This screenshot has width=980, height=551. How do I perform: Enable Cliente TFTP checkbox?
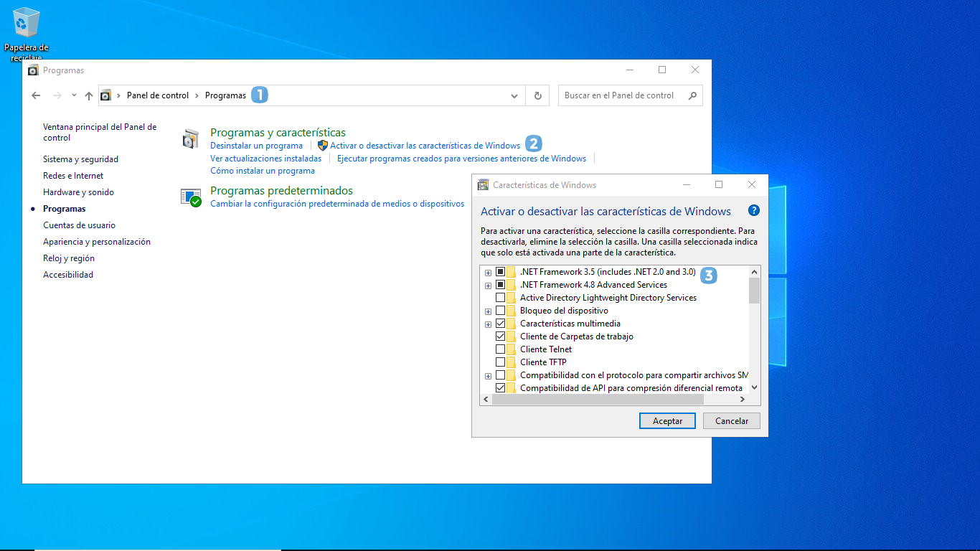[500, 362]
